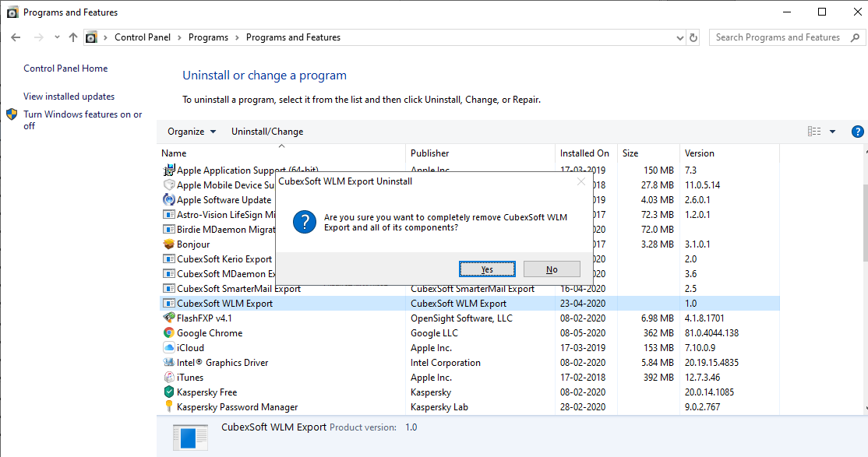Select the Kaspersky Free icon
Screen dimensions: 868x457
click(x=169, y=392)
